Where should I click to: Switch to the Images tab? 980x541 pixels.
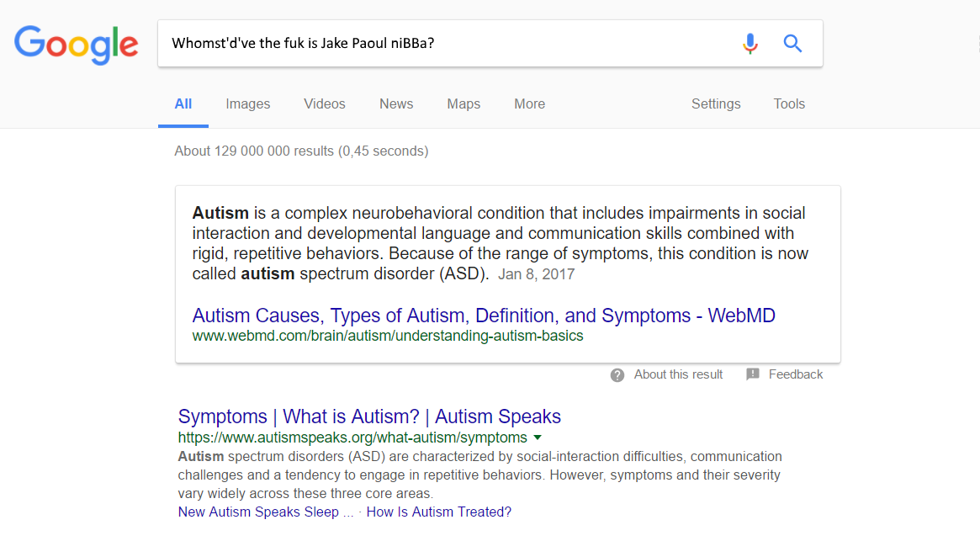click(x=247, y=103)
